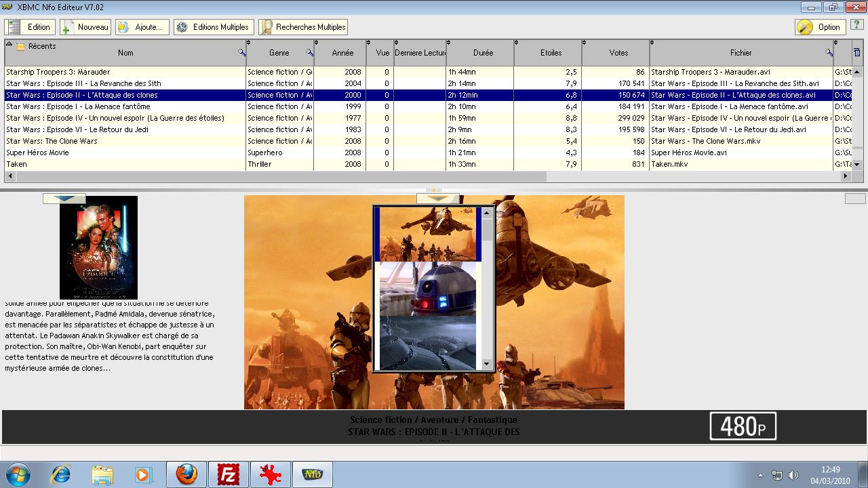Screen dimensions: 868x488
Task: Select the Starship Troopers 3: Marauder row
Action: [x=427, y=72]
